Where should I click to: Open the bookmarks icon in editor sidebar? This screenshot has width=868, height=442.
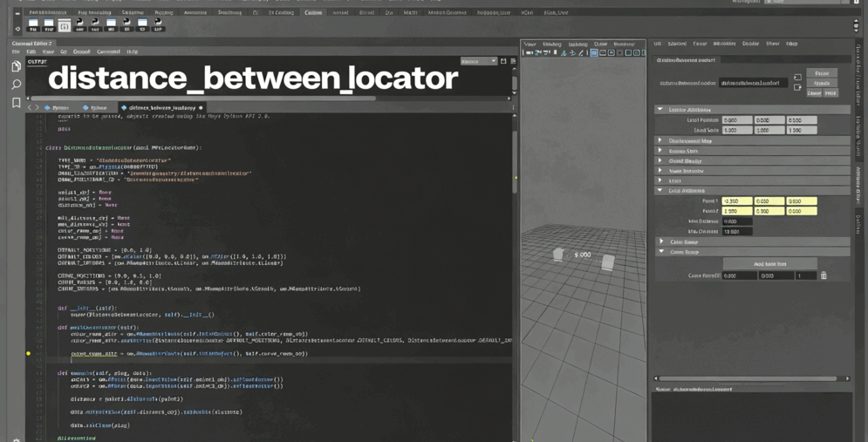[16, 103]
